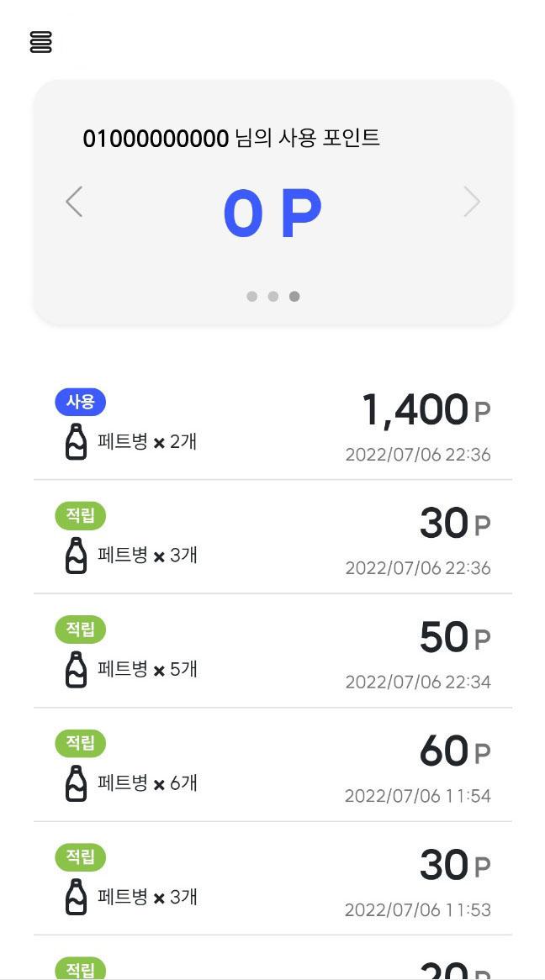545x980 pixels.
Task: Go to next points card with right chevron
Action: click(472, 201)
